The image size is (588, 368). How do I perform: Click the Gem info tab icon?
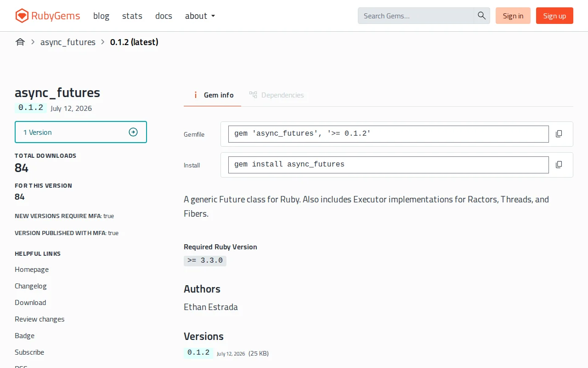[195, 95]
